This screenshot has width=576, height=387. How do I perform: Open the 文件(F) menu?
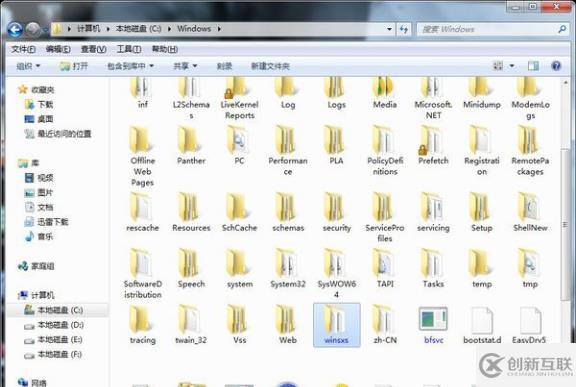(23, 49)
